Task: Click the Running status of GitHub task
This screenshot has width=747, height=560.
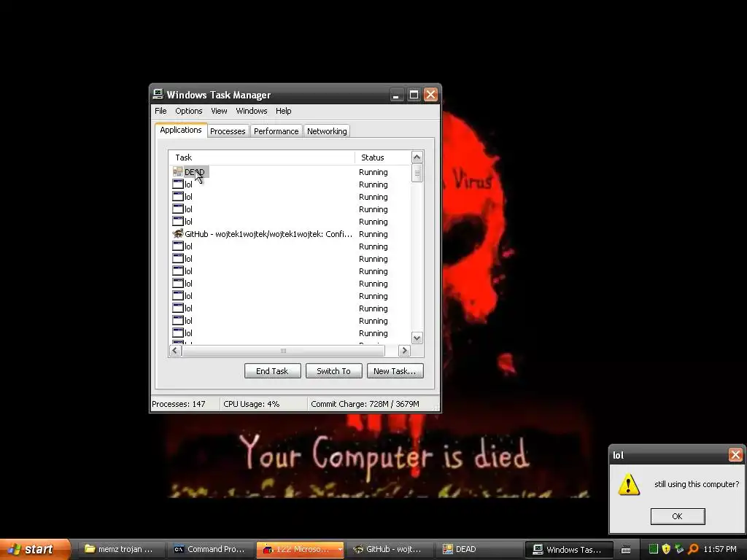Action: pyautogui.click(x=373, y=234)
